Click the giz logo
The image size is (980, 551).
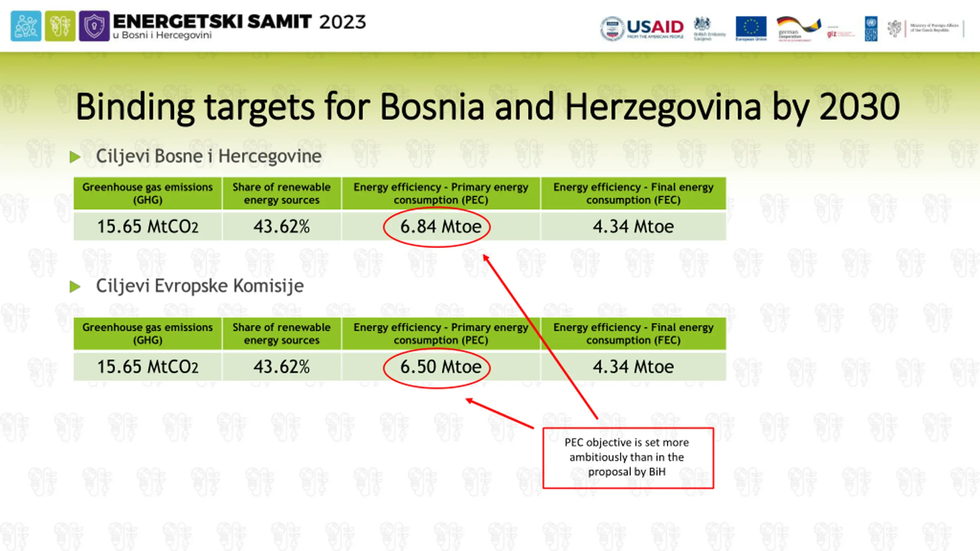point(840,34)
